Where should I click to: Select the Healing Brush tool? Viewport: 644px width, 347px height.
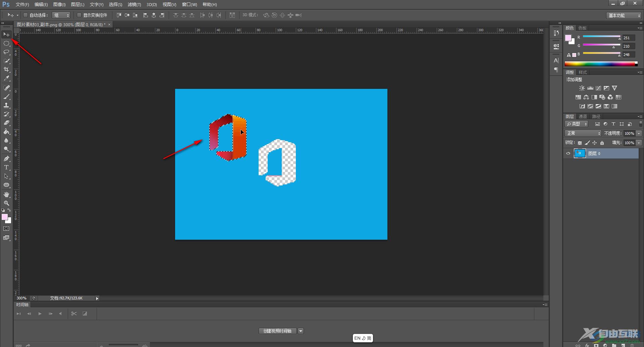tap(6, 88)
